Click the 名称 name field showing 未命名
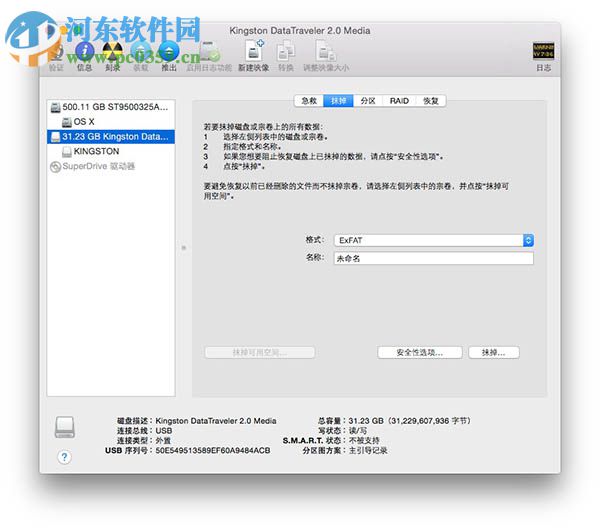The image size is (600, 530). [434, 258]
